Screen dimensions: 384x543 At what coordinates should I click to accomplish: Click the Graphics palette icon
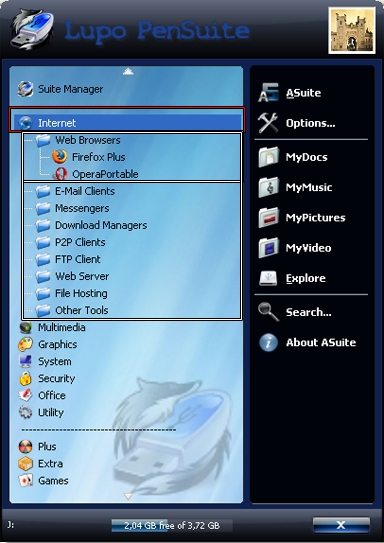(x=25, y=344)
